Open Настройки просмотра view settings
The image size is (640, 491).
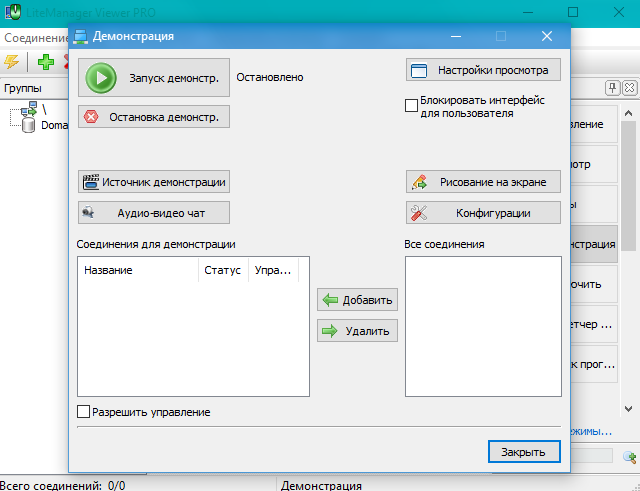[x=483, y=70]
